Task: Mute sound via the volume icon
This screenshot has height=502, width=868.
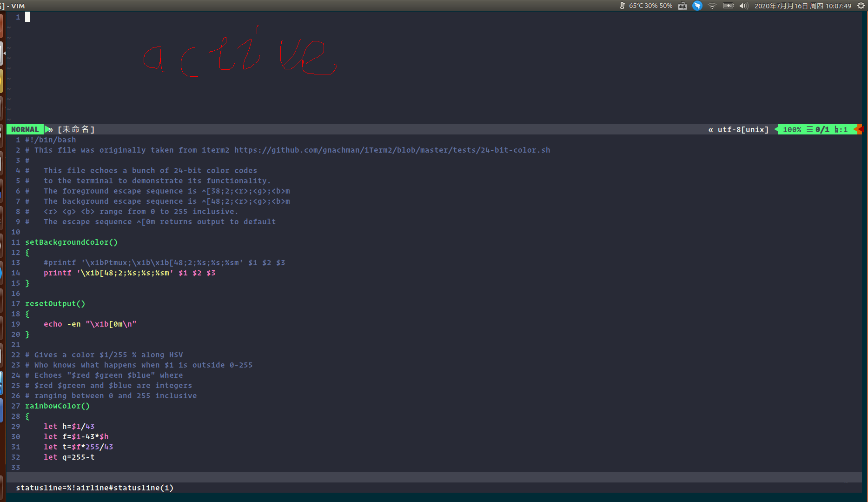Action: pyautogui.click(x=743, y=6)
